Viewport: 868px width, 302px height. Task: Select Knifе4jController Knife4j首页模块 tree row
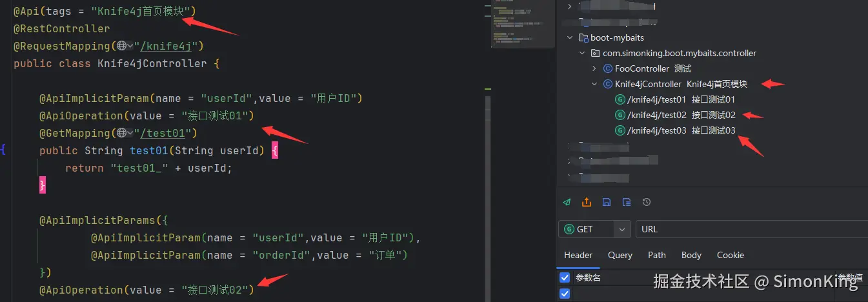pyautogui.click(x=675, y=84)
